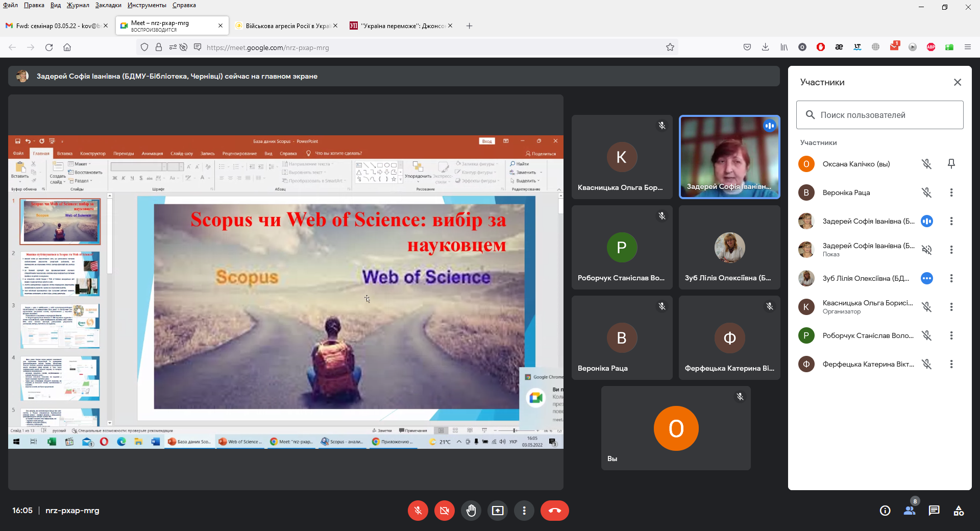Click the Поиск пользователей search field

[x=880, y=115]
